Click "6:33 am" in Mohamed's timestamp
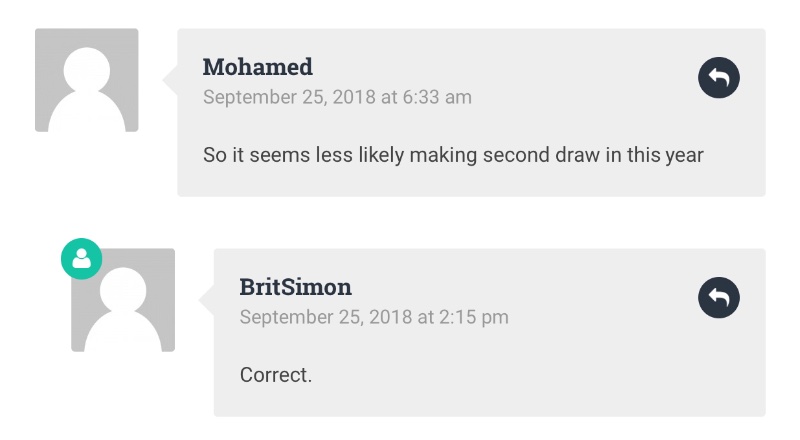The height and width of the screenshot is (440, 800). pyautogui.click(x=437, y=97)
